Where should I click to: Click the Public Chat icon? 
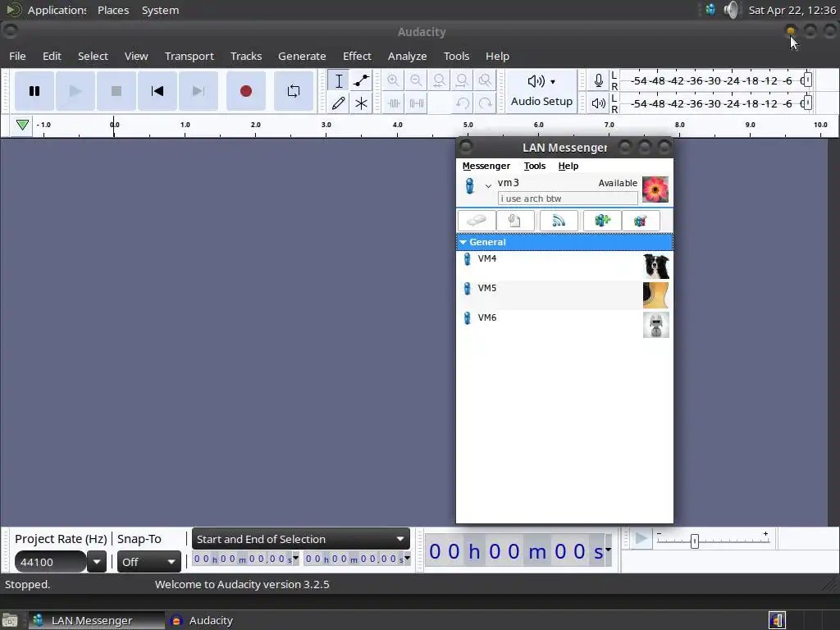pos(641,221)
